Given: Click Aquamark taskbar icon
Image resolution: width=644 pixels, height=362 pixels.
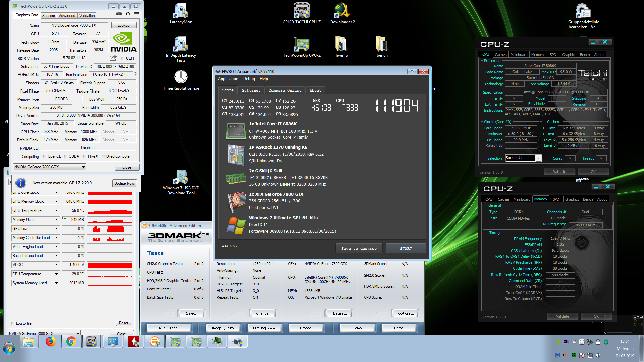Looking at the screenshot, I should [x=238, y=342].
